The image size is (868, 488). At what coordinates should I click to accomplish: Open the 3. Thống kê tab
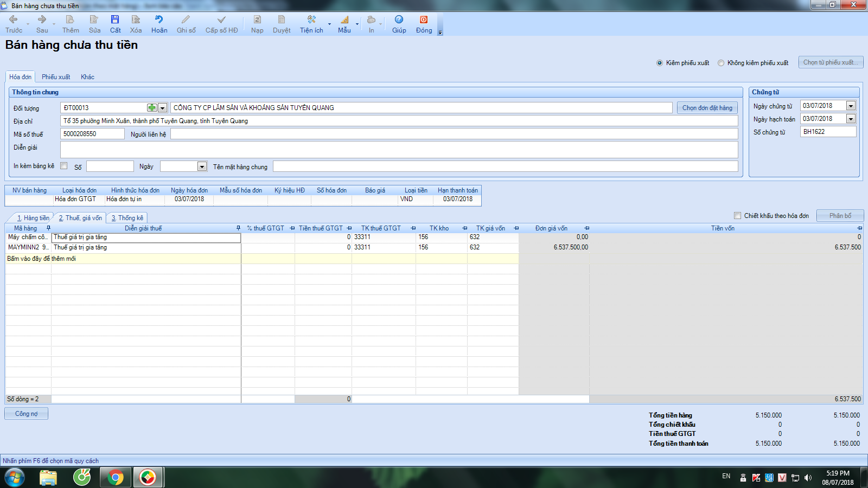[127, 218]
